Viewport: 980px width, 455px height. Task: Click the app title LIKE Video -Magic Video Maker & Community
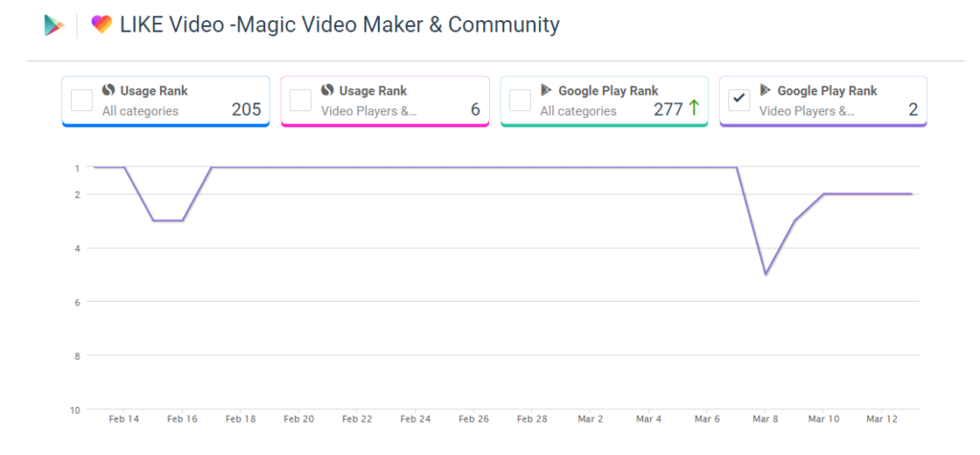click(x=340, y=25)
